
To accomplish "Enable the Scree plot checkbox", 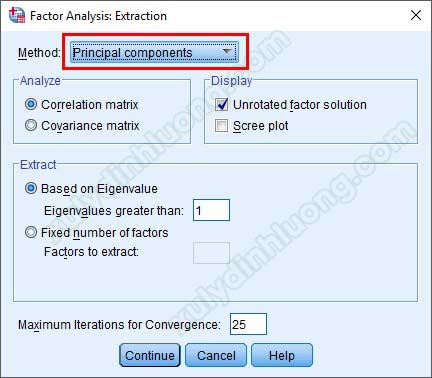I will tap(221, 126).
